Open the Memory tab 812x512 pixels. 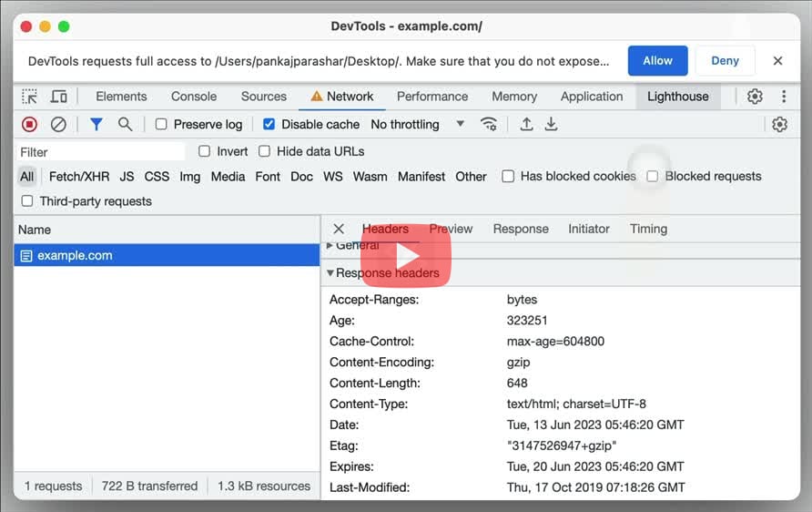point(514,97)
